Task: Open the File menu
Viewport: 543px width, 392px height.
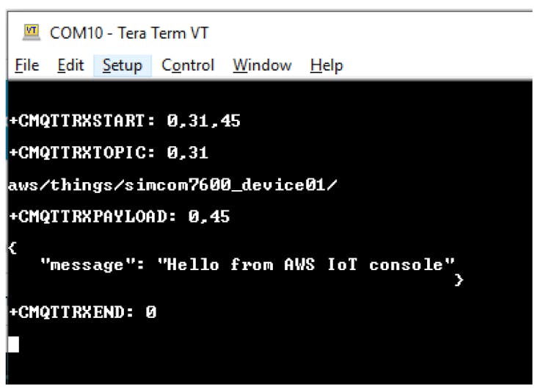Action: click(x=27, y=65)
